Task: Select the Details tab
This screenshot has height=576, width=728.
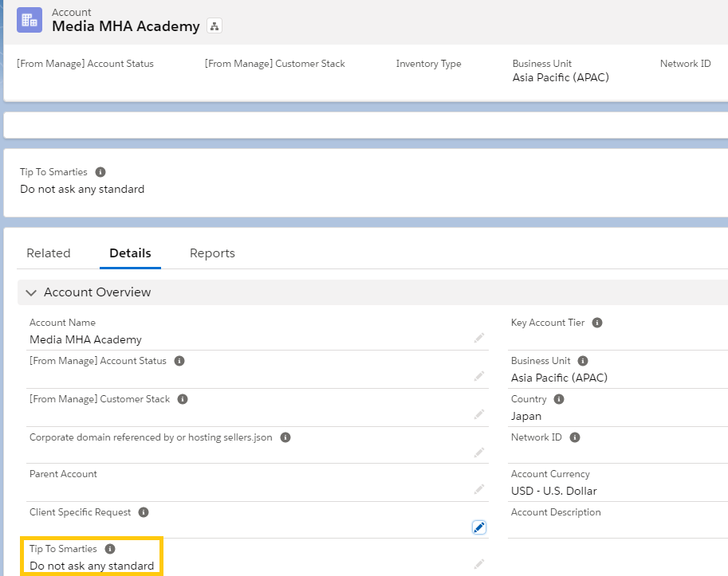Action: pos(130,253)
